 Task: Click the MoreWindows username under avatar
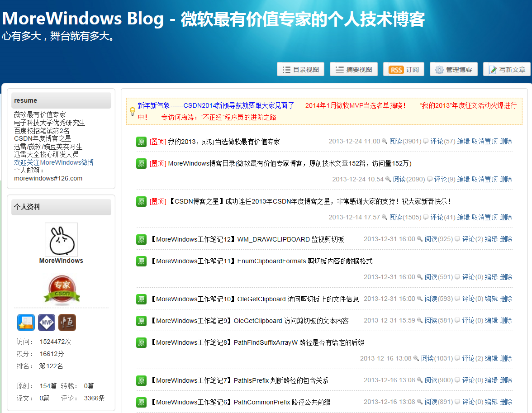pyautogui.click(x=61, y=261)
